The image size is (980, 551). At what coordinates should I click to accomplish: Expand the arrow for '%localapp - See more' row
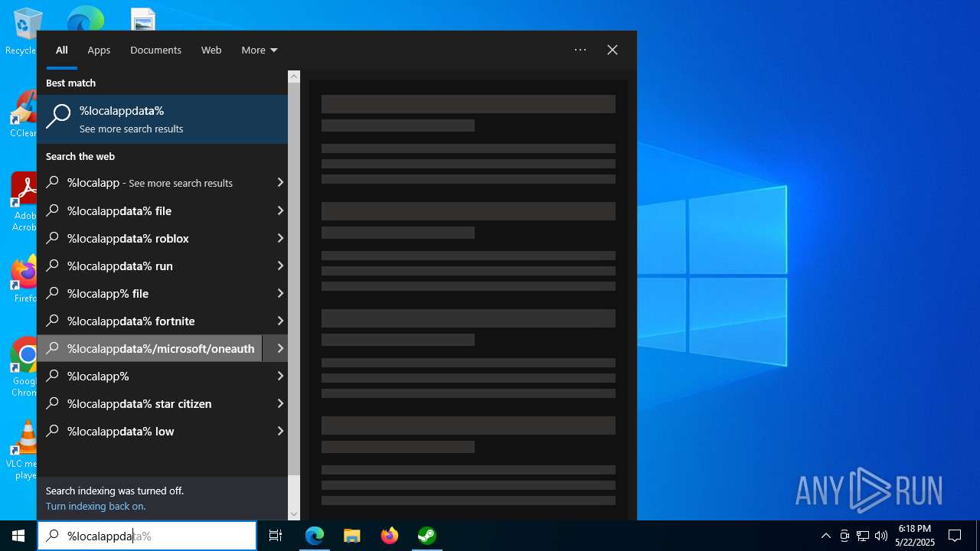[279, 183]
